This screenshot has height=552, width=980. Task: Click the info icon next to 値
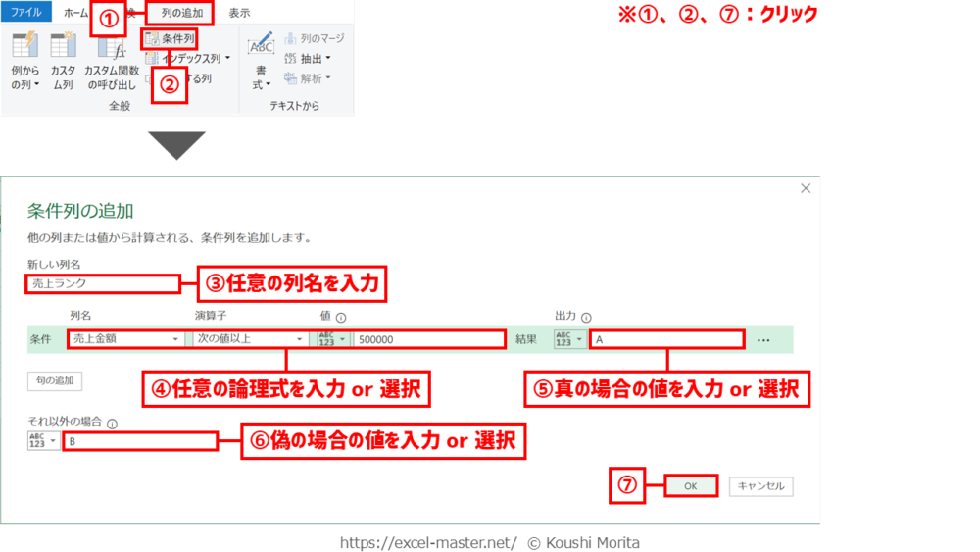tap(340, 318)
